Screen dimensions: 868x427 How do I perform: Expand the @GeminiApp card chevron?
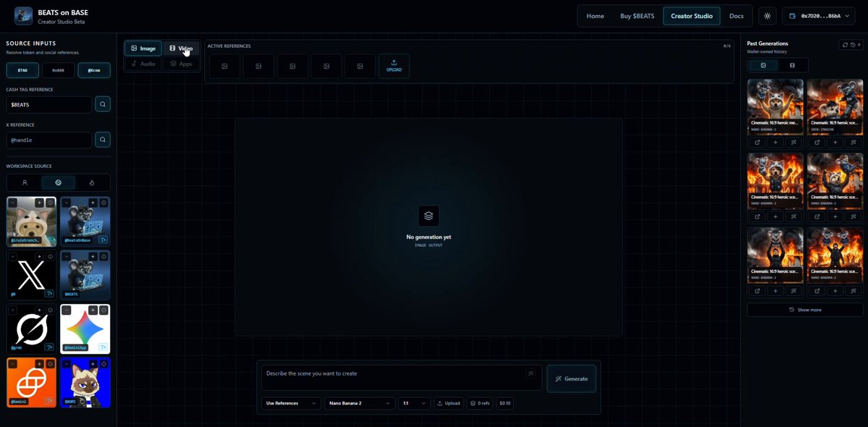tap(67, 310)
